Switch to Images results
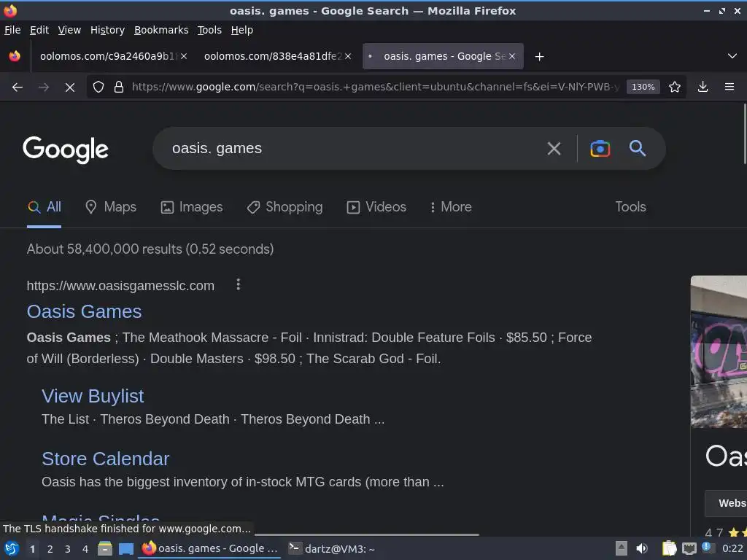 [192, 206]
